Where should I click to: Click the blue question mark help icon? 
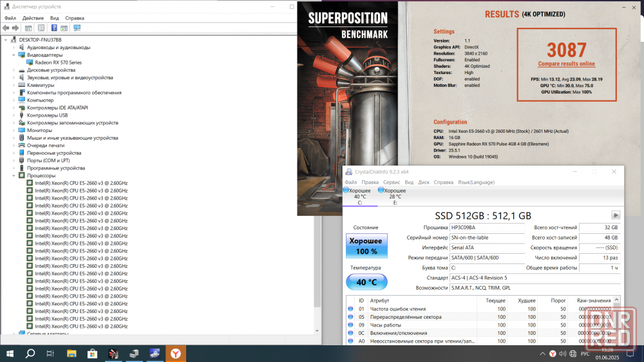pyautogui.click(x=54, y=28)
